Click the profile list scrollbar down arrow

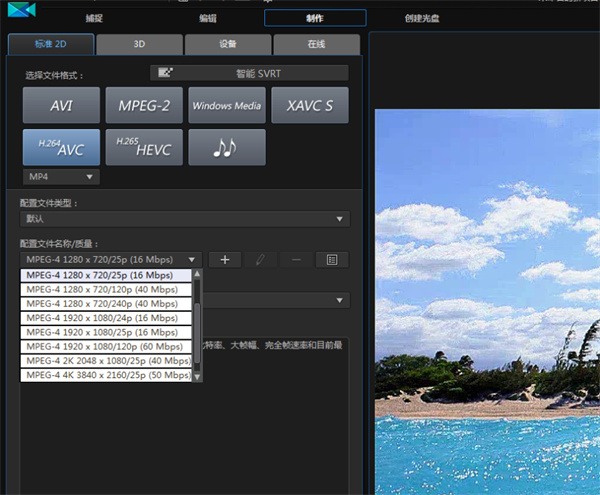click(x=198, y=376)
